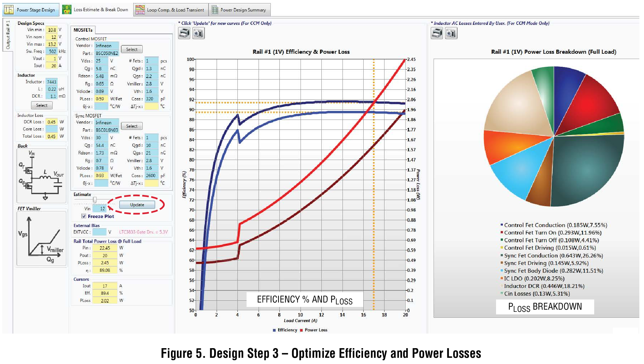This screenshot has height=364, width=644.
Task: Capture a snapshot of the efficiency chart
Action: (x=198, y=33)
